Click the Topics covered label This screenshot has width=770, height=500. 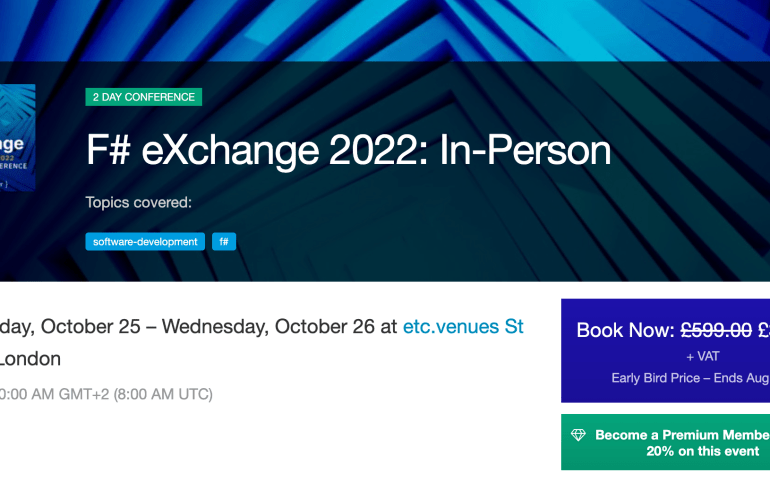point(138,203)
